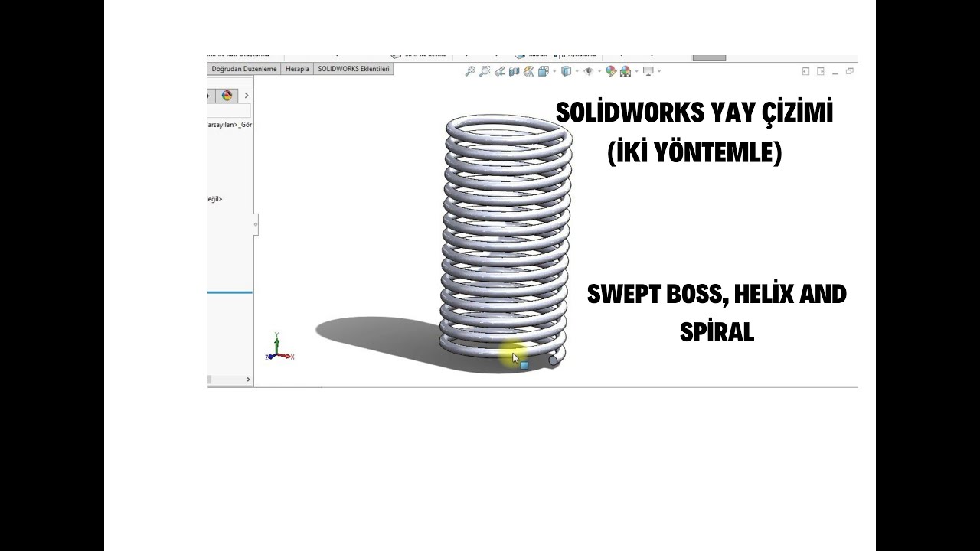
Task: Open the View Settings dropdown arrow
Action: point(659,71)
